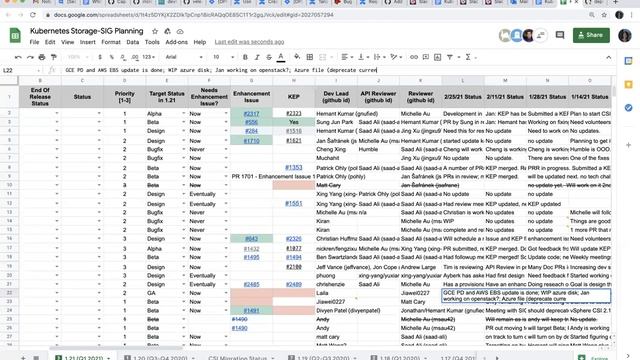This screenshot has width=640, height=360.
Task: Click the formula bar text
Action: pyautogui.click(x=221, y=70)
